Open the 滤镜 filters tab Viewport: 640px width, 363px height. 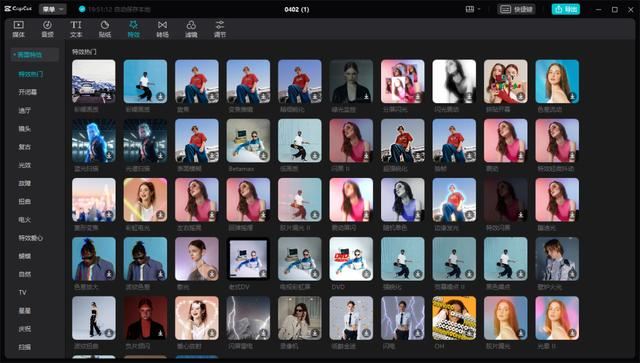click(x=191, y=29)
